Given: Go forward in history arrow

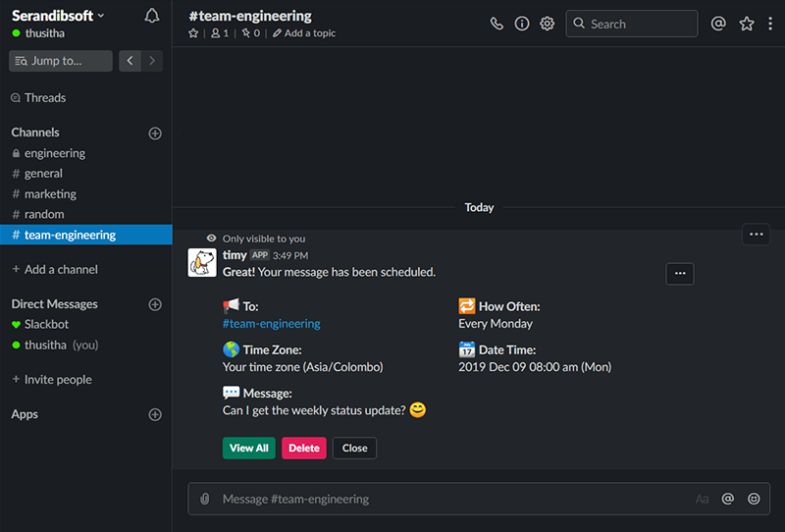Looking at the screenshot, I should 152,61.
